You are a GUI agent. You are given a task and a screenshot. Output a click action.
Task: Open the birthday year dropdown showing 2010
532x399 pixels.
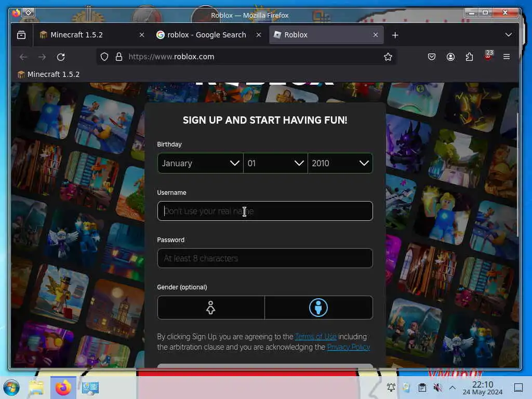pyautogui.click(x=340, y=163)
